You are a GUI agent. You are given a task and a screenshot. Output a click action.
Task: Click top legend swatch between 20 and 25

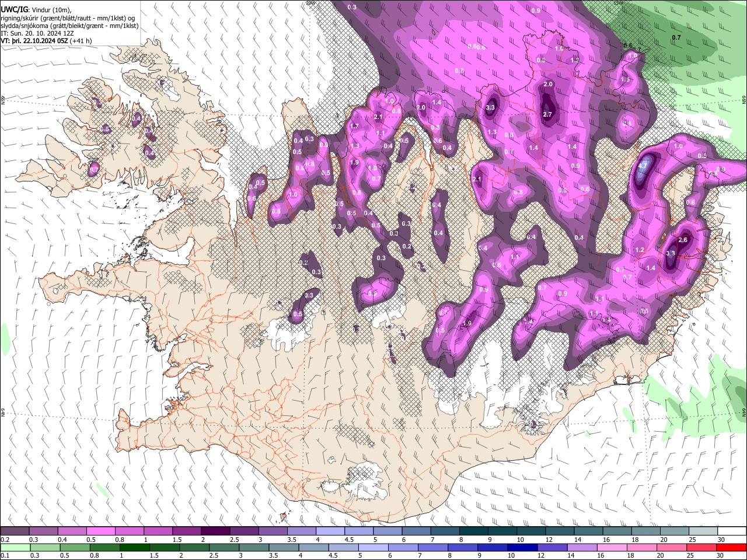675,531
